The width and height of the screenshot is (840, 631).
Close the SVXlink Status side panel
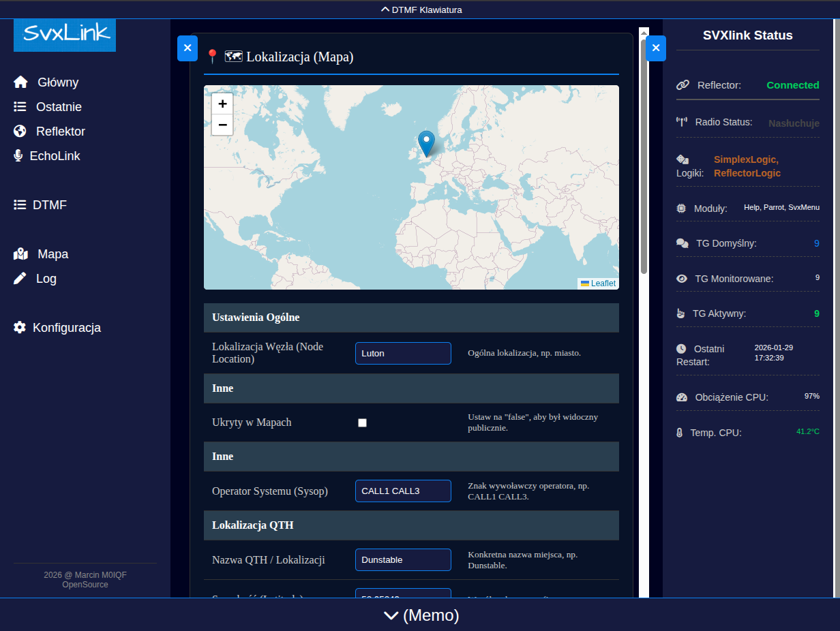click(656, 48)
